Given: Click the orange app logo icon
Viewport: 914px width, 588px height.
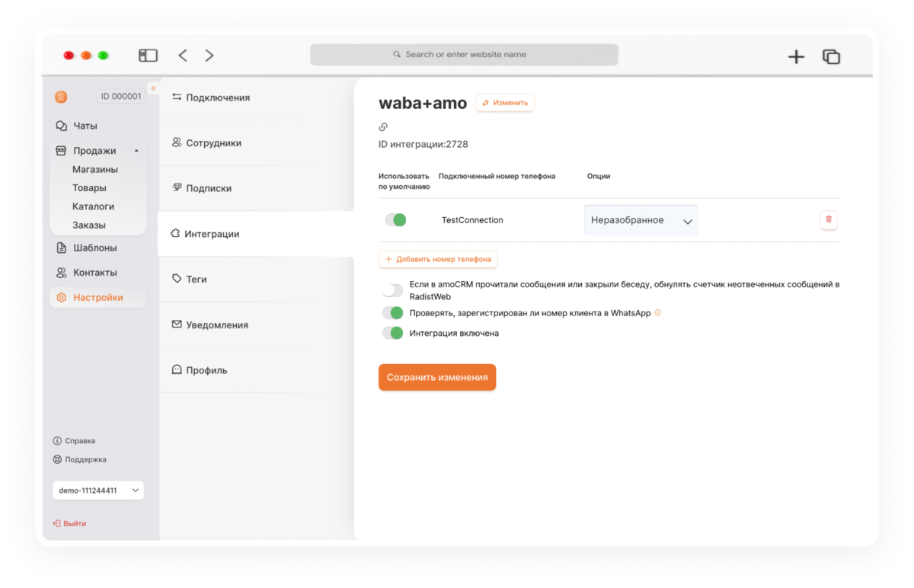Looking at the screenshot, I should [x=61, y=97].
